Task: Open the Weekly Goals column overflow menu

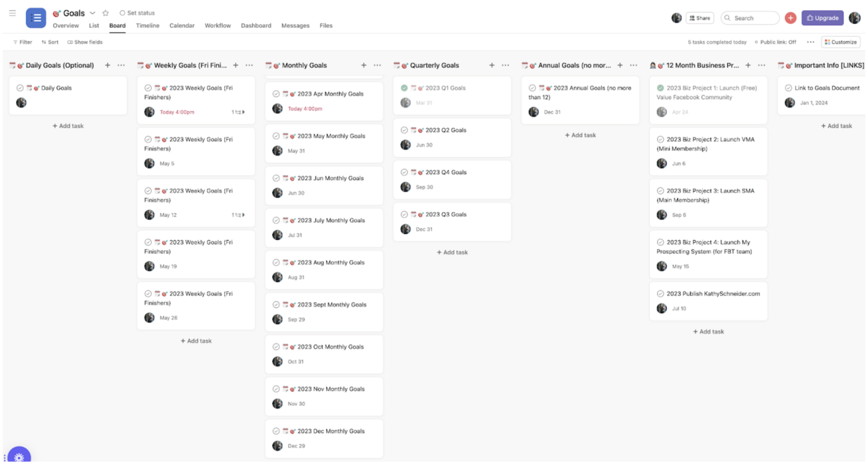Action: [x=249, y=65]
